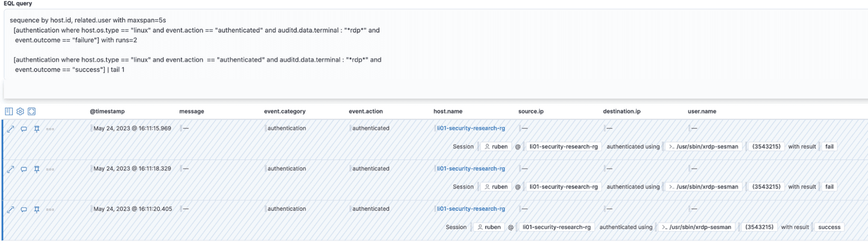Select the event.action column header
Viewport: 868px width, 248px height.
point(365,111)
